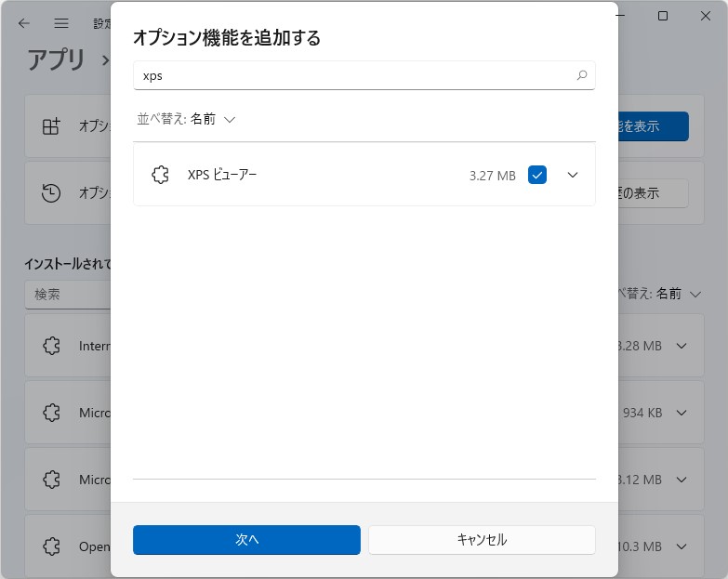Maximize the Settings window
Screen dimensions: 728x579
point(663,16)
